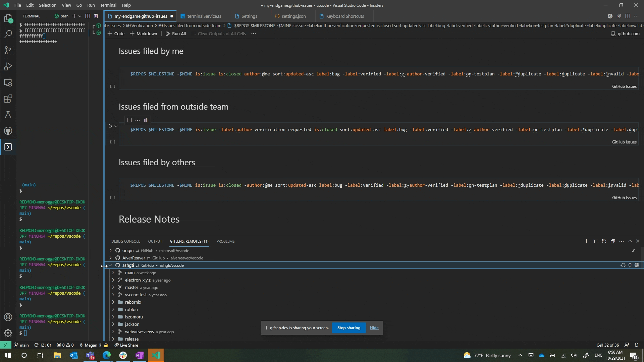Open the Extensions view
644x362 pixels.
coord(8,99)
